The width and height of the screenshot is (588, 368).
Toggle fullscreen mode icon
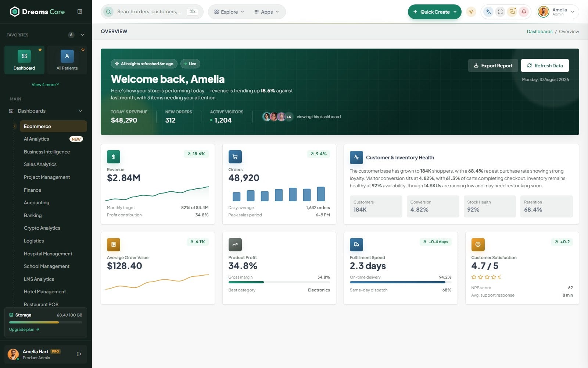pyautogui.click(x=500, y=12)
